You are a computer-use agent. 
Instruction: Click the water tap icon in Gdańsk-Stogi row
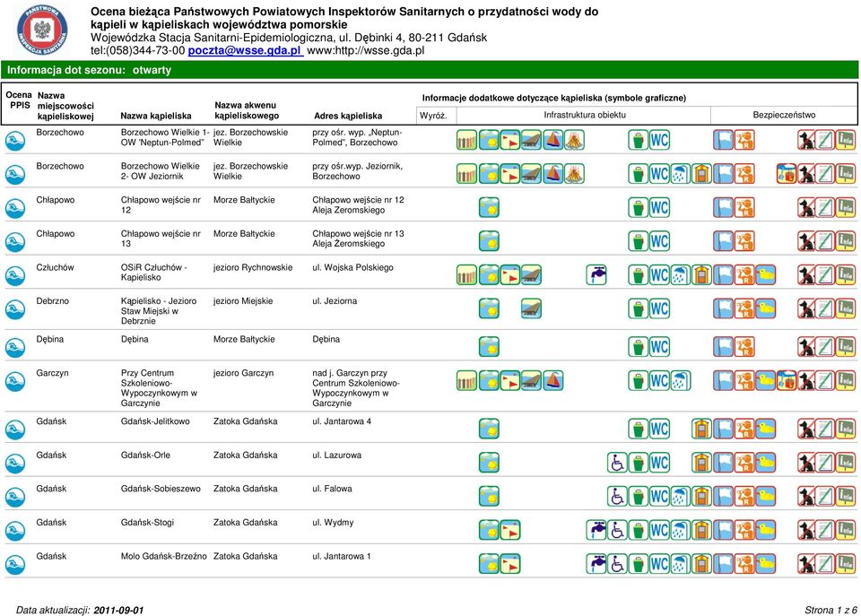[596, 530]
